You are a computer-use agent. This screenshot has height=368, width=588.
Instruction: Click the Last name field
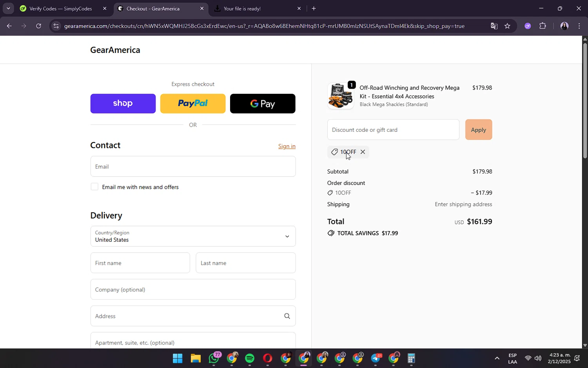coord(245,263)
